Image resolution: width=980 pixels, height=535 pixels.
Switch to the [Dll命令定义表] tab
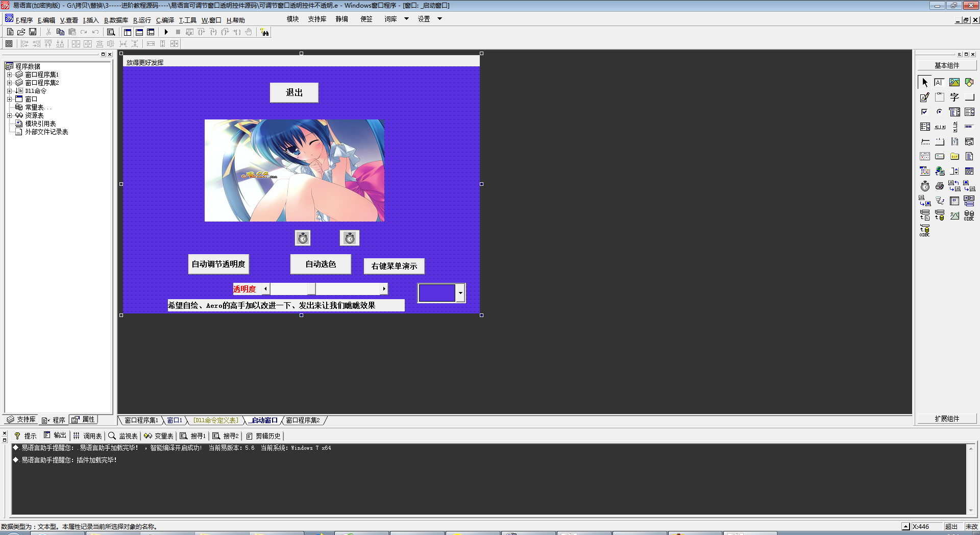[x=215, y=420]
